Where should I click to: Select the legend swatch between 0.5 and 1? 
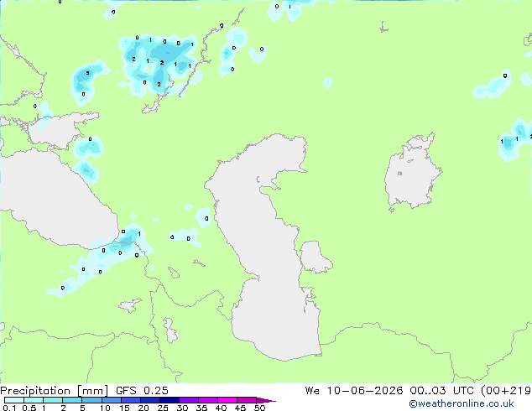pos(34,400)
